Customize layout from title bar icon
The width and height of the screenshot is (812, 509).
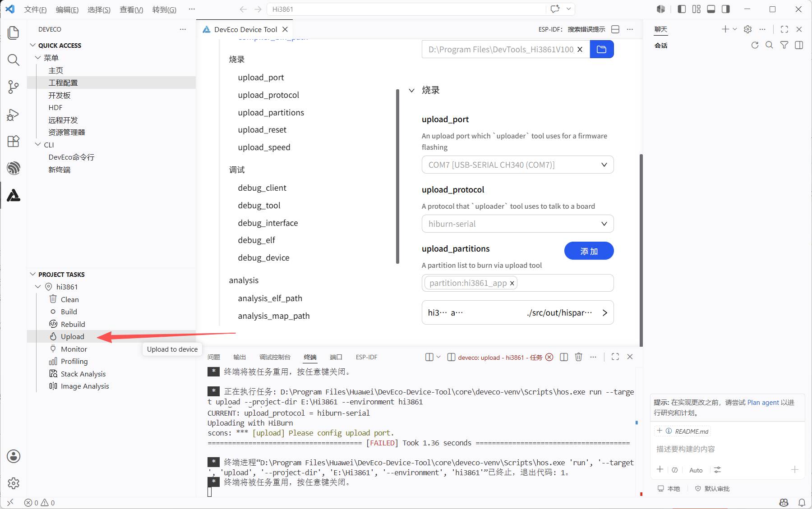point(697,9)
